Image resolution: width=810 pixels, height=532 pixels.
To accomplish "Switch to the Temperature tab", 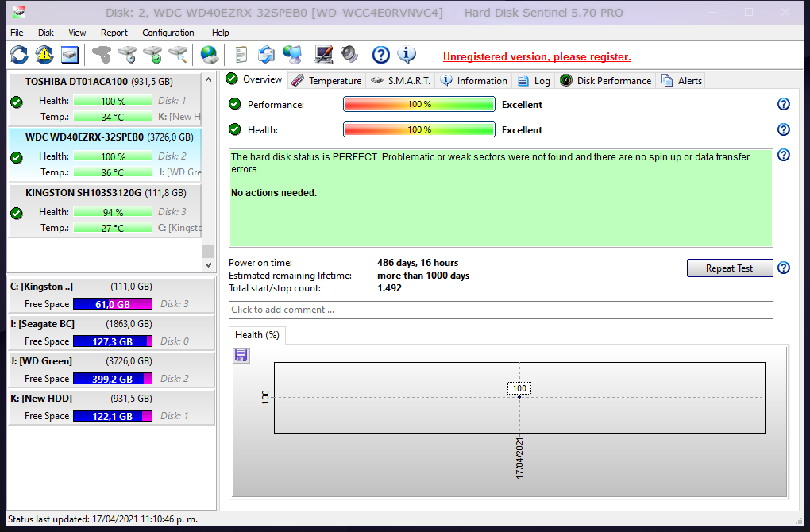I will pos(326,80).
